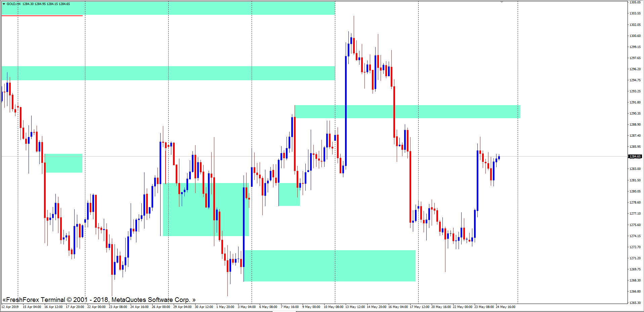The width and height of the screenshot is (644, 312).
Task: Click the 1300.60 price scale label
Action: (635, 36)
